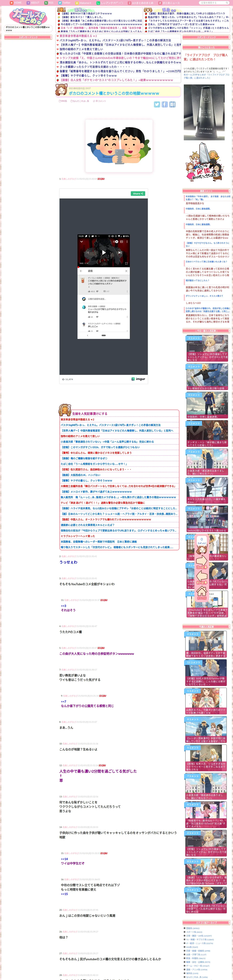This screenshot has height=980, width=233.
Task: Share the article via the Facebook icon
Action: (x=164, y=104)
